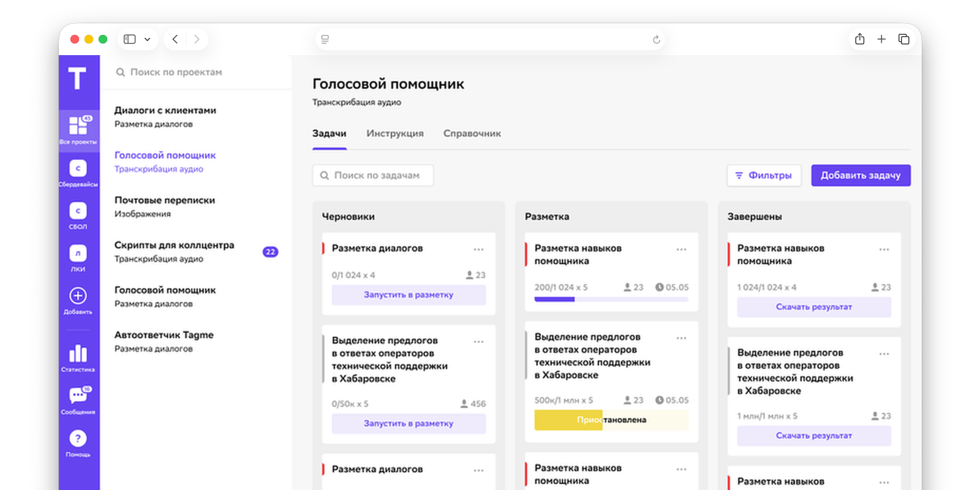
Task: Click the 05.05 clock icon on the 200/1 024 card
Action: (x=659, y=287)
